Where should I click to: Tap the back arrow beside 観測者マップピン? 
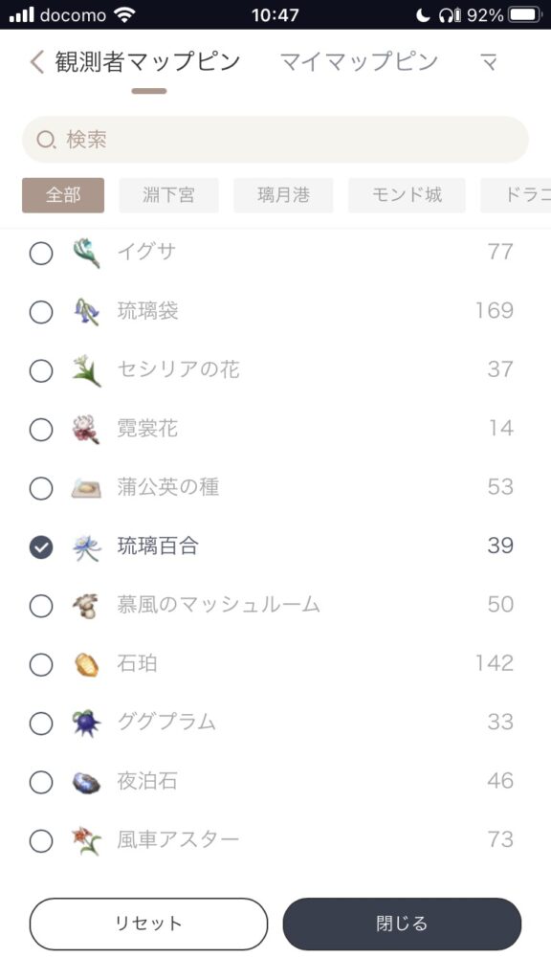(x=37, y=62)
